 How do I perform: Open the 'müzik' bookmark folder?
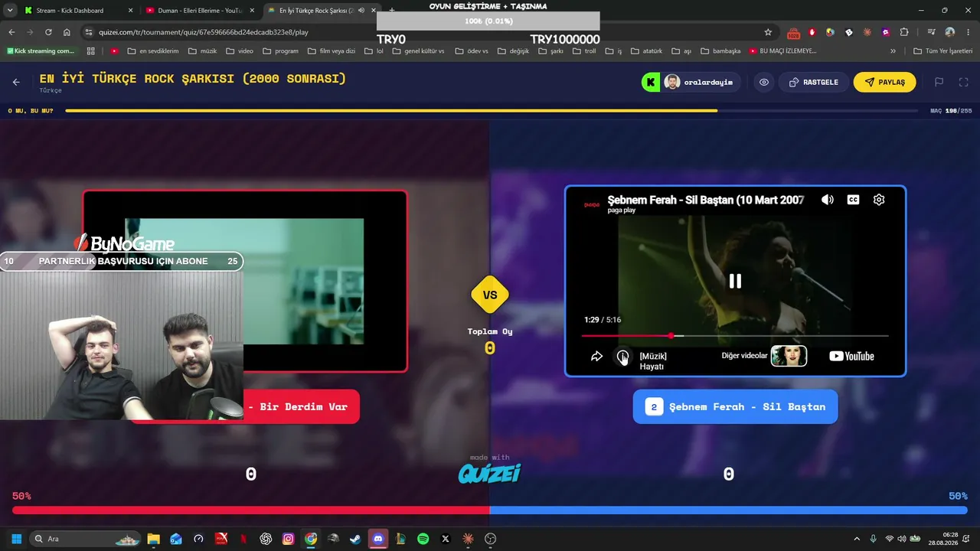point(202,51)
